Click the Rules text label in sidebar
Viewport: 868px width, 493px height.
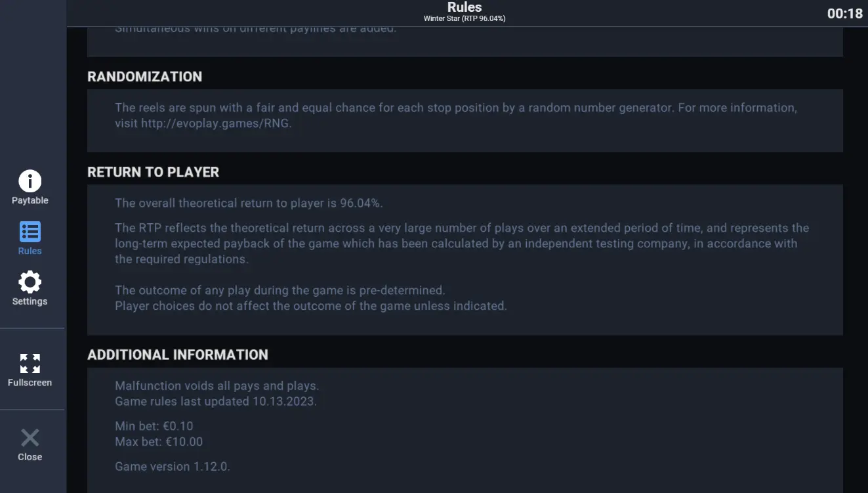(30, 251)
